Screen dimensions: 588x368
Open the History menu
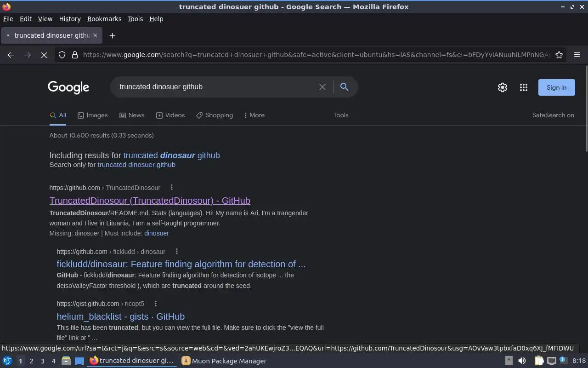[70, 19]
